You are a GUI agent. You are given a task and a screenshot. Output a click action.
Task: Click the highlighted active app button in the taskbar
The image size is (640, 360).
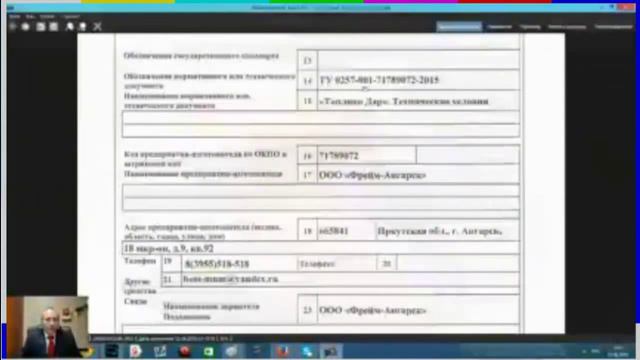click(x=331, y=351)
